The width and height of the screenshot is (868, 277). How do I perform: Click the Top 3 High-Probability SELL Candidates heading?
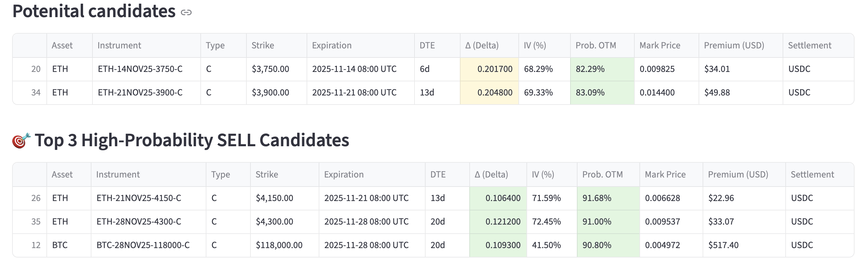click(x=192, y=140)
